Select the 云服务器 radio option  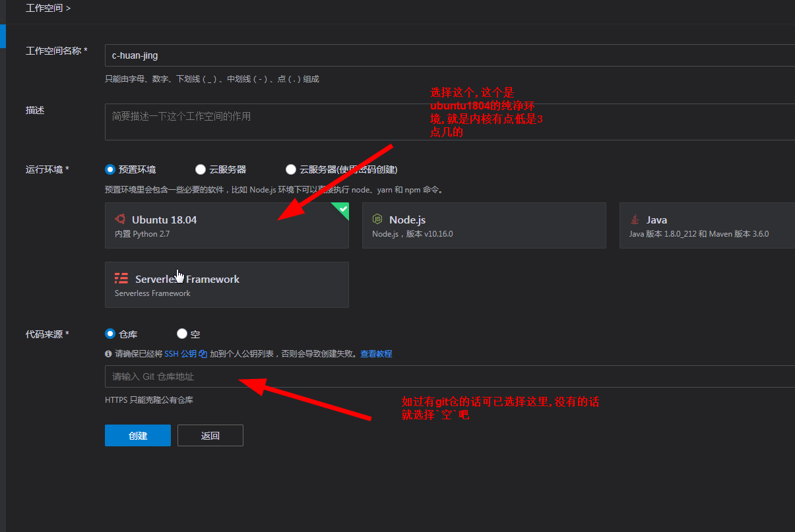click(x=201, y=169)
